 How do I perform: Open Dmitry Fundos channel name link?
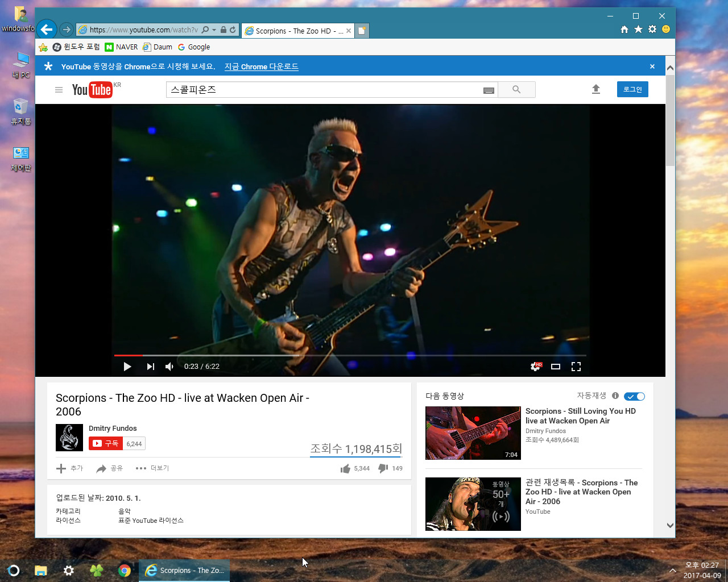coord(113,429)
